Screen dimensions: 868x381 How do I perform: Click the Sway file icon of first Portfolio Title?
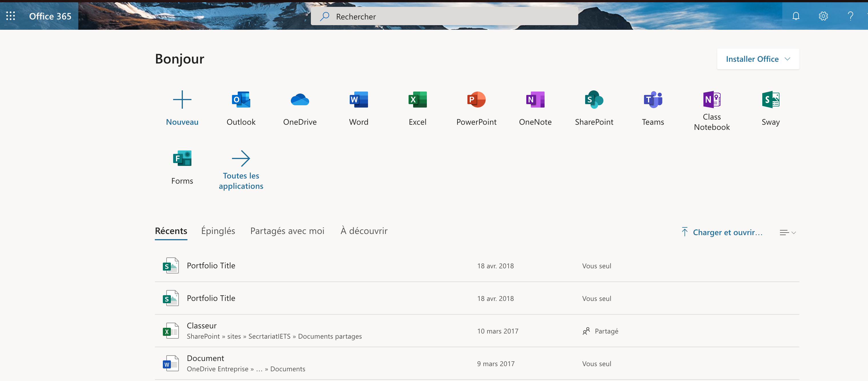point(171,266)
